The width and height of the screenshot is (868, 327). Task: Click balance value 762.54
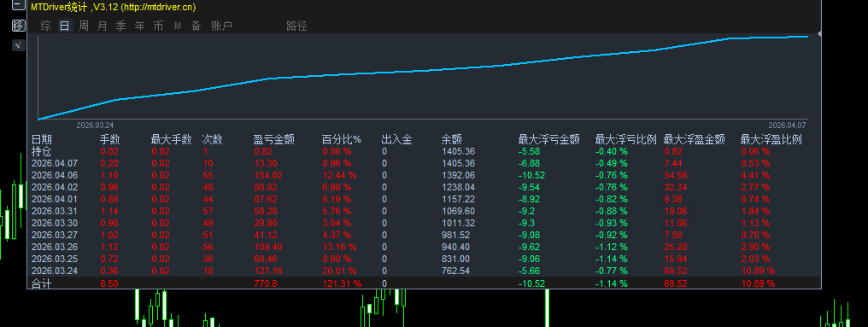(456, 271)
